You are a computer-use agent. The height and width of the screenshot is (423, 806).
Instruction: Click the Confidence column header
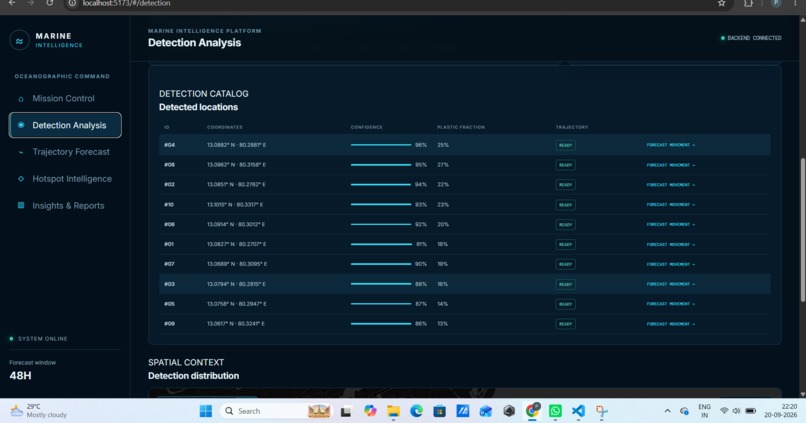point(367,127)
